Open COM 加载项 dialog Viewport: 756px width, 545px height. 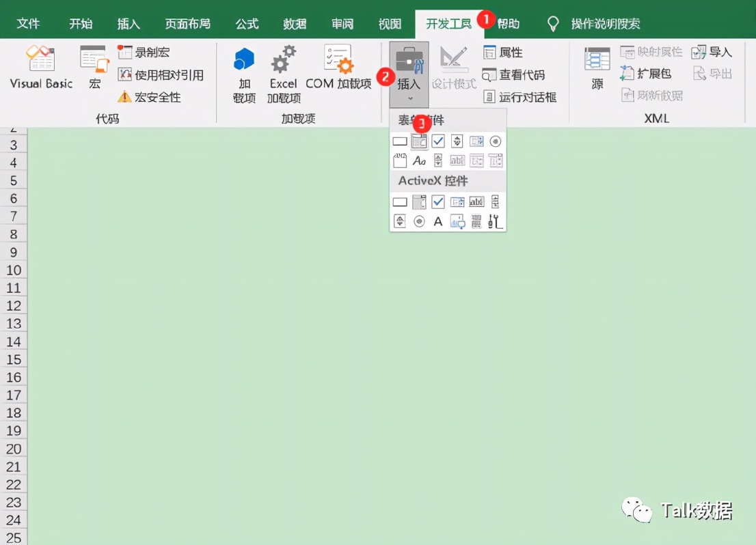(x=338, y=68)
